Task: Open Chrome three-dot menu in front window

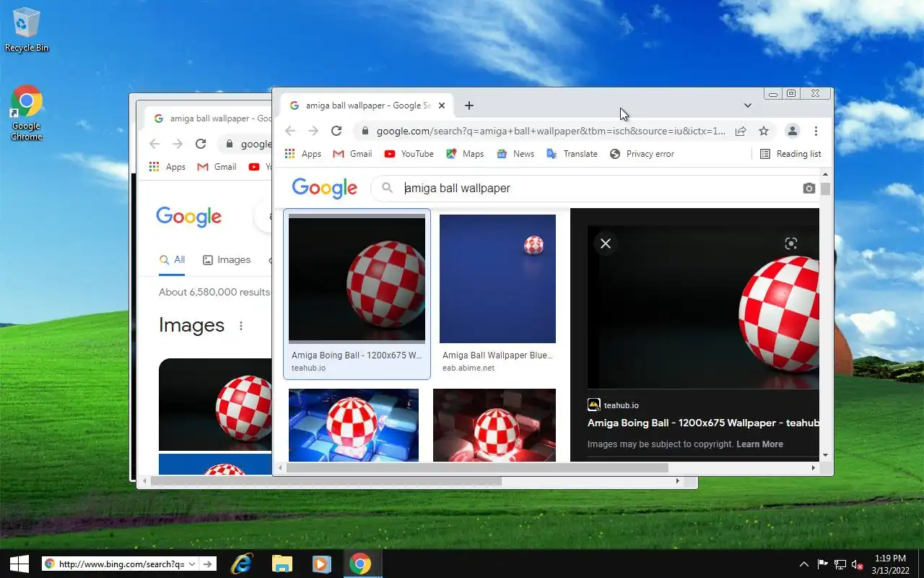Action: pyautogui.click(x=816, y=131)
